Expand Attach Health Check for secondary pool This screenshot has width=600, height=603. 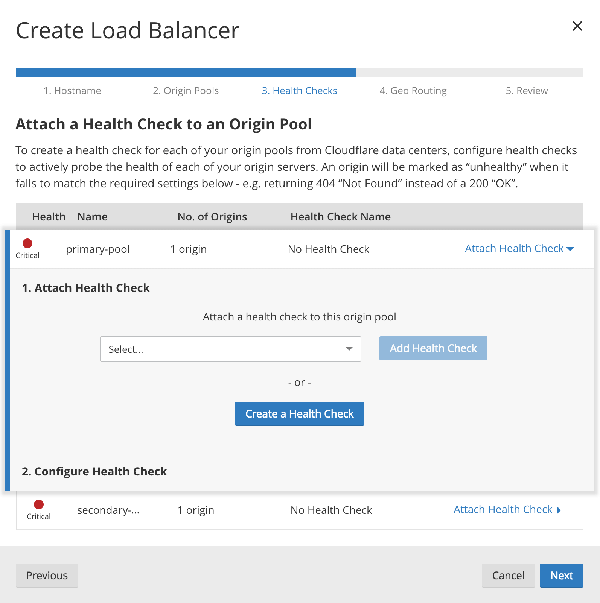(x=507, y=510)
